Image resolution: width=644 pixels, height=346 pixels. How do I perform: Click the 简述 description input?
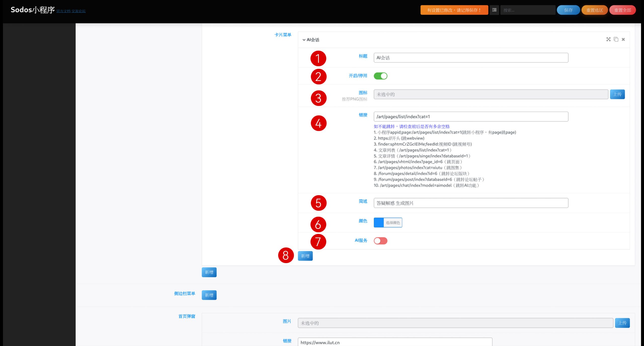(x=471, y=203)
